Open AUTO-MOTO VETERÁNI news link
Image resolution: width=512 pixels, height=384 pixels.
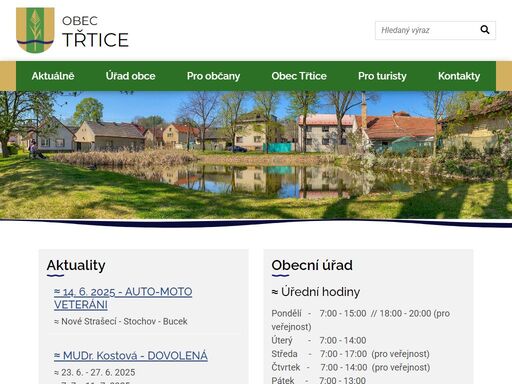click(123, 298)
